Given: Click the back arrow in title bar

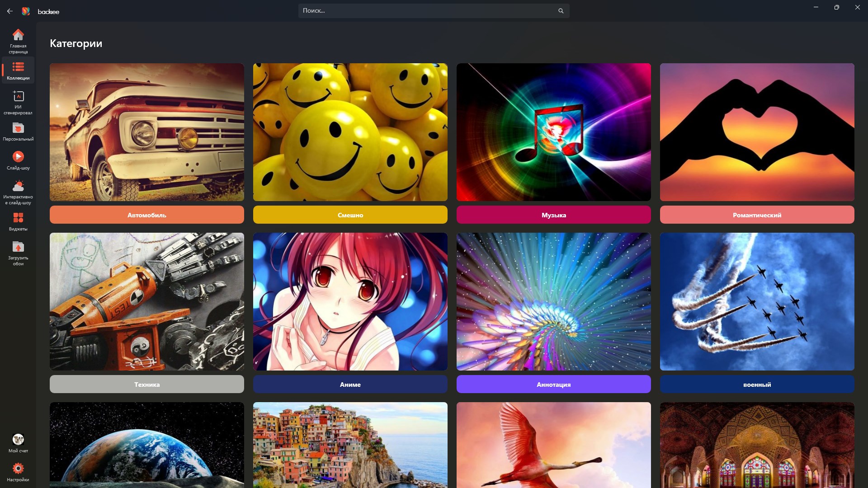Looking at the screenshot, I should coord(10,11).
